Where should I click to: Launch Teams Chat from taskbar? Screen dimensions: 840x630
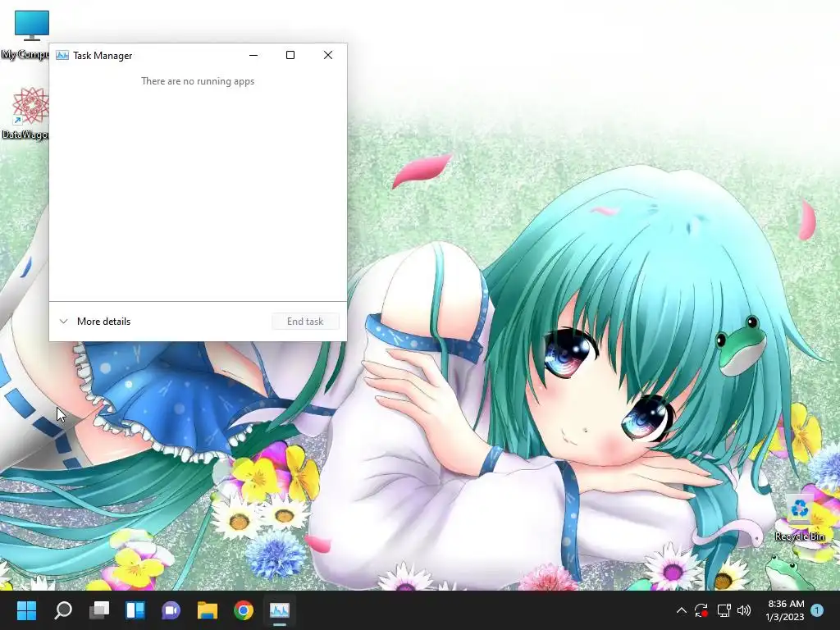171,610
